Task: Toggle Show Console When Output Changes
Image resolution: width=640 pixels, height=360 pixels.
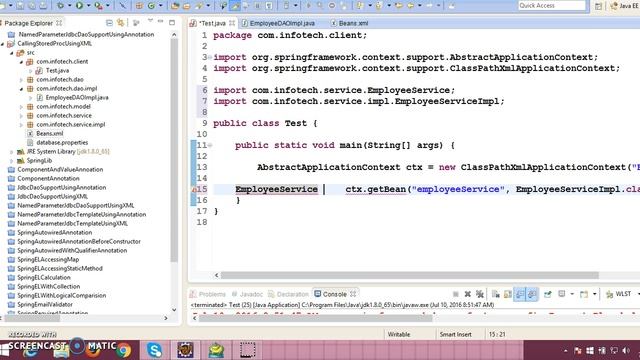Action: 531,294
